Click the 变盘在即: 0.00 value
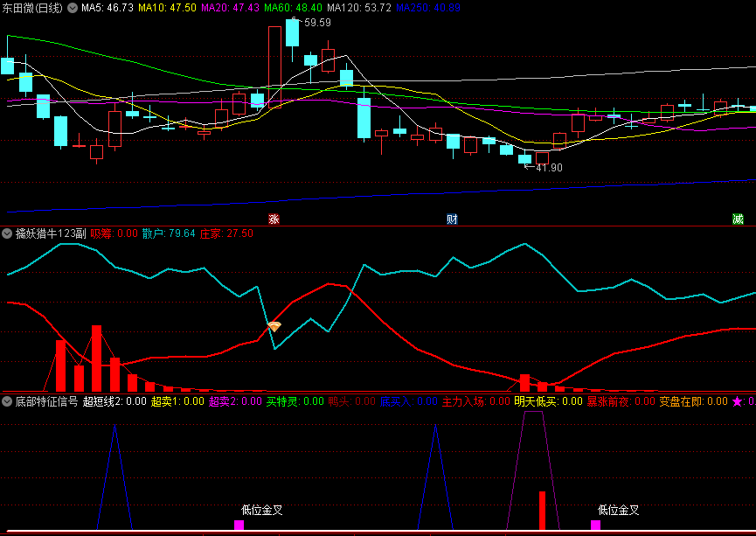 click(693, 401)
